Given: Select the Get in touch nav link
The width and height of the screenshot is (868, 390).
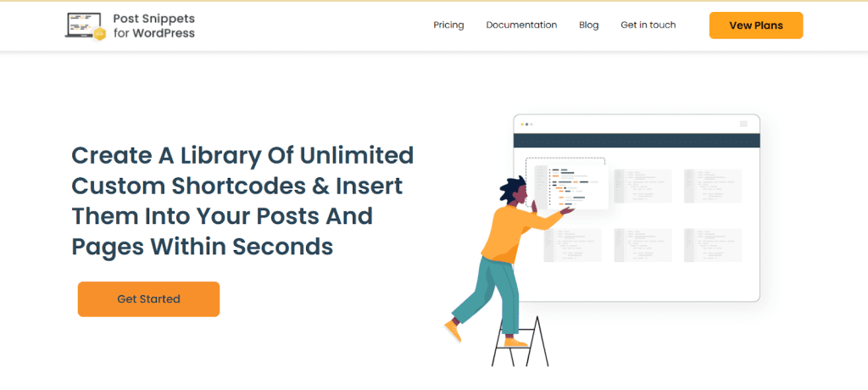Looking at the screenshot, I should (648, 25).
